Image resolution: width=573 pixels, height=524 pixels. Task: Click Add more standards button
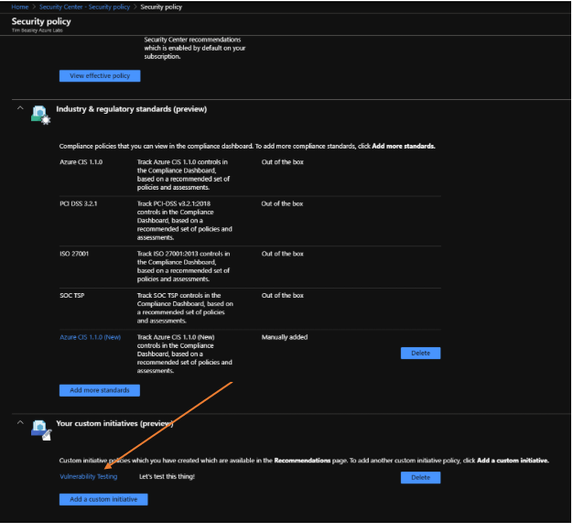click(x=100, y=390)
